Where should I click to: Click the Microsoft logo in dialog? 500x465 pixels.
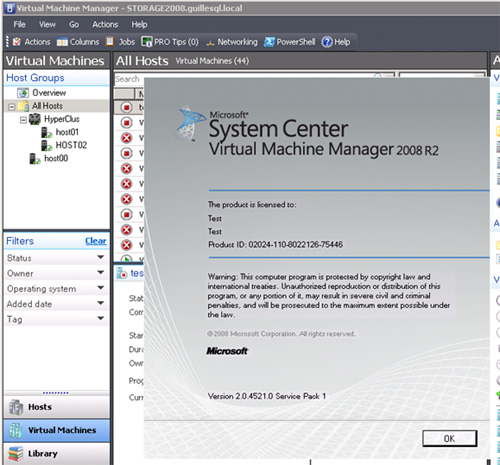pyautogui.click(x=227, y=351)
